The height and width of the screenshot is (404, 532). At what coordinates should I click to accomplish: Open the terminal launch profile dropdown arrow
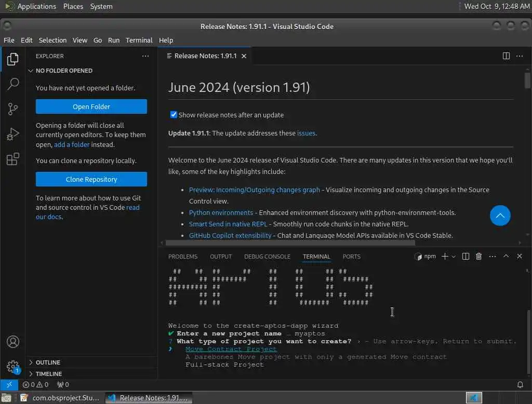click(x=454, y=257)
